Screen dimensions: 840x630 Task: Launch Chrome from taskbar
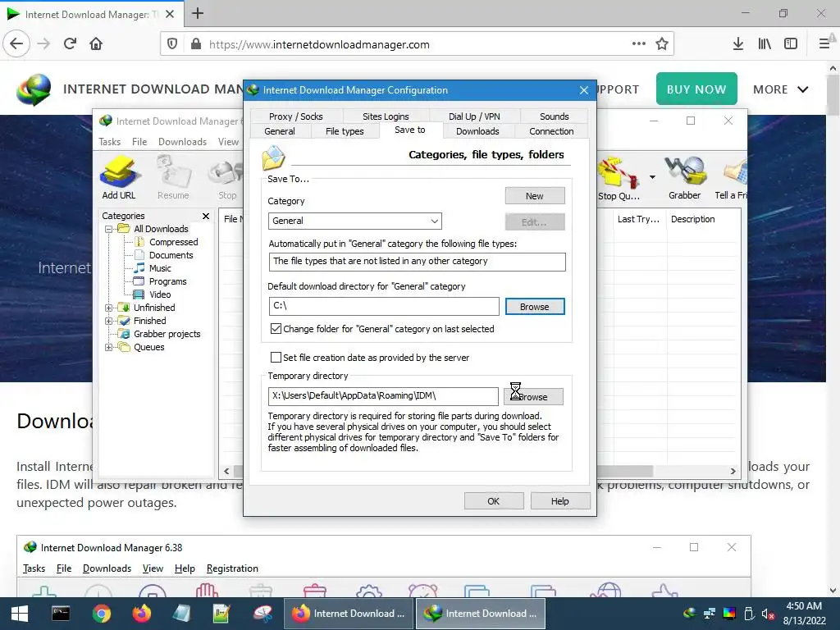(x=101, y=614)
